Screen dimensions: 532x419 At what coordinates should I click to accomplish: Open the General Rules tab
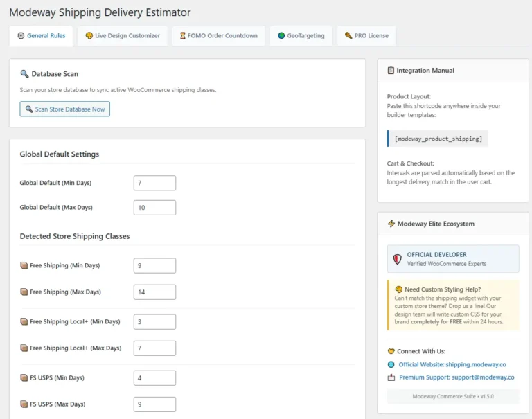click(41, 35)
